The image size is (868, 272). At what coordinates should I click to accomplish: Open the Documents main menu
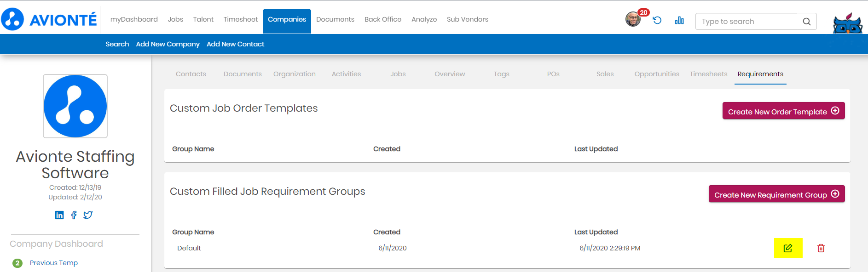(x=335, y=19)
